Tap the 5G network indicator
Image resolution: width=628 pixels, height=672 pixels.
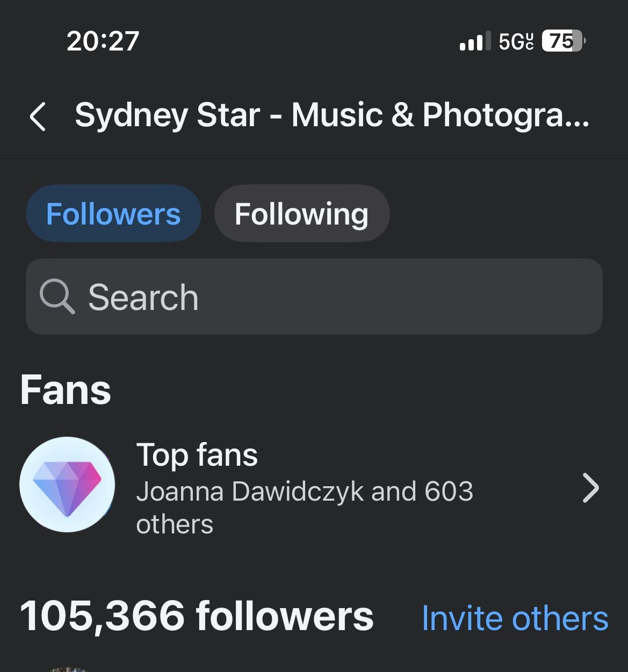(510, 41)
